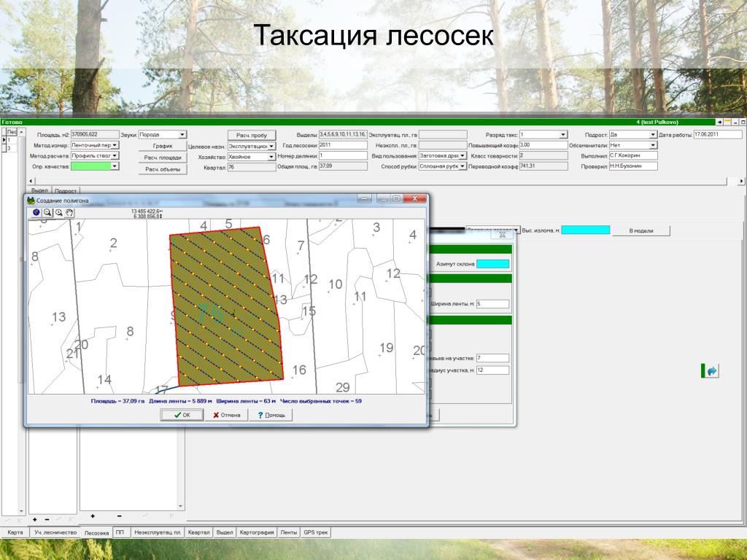747x560 pixels.
Task: Activate the hand pan tool
Action: (70, 213)
